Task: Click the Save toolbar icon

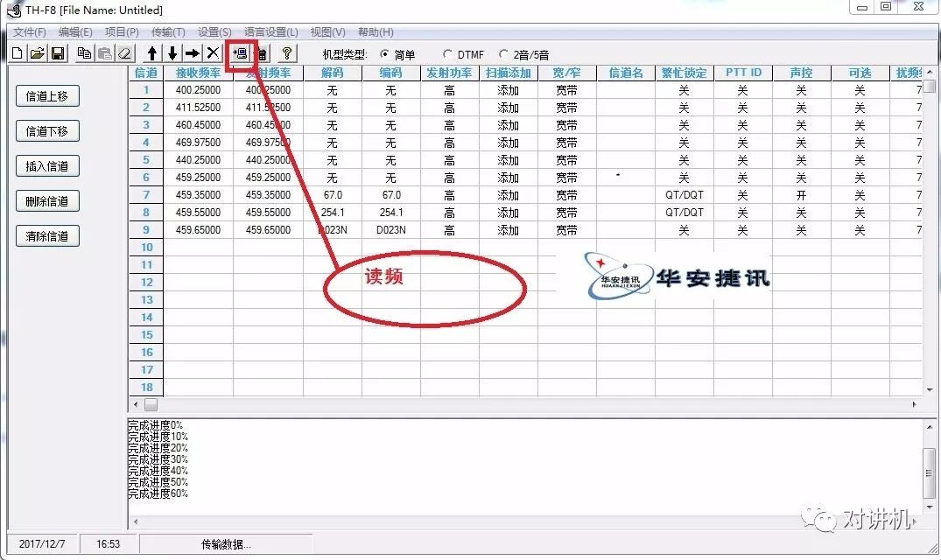Action: click(x=58, y=52)
